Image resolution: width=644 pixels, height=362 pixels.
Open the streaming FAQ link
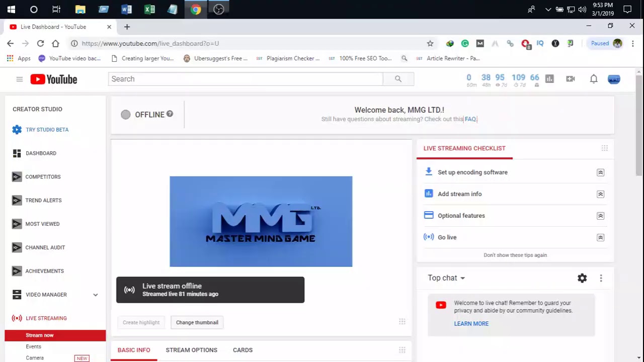[470, 119]
